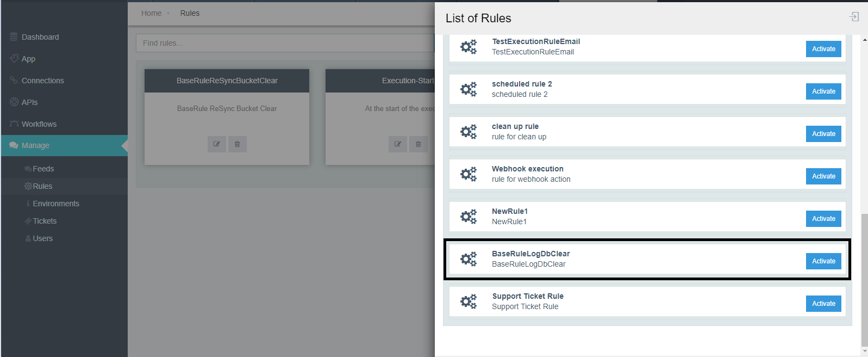Go to APIs section
868x357 pixels.
click(29, 102)
